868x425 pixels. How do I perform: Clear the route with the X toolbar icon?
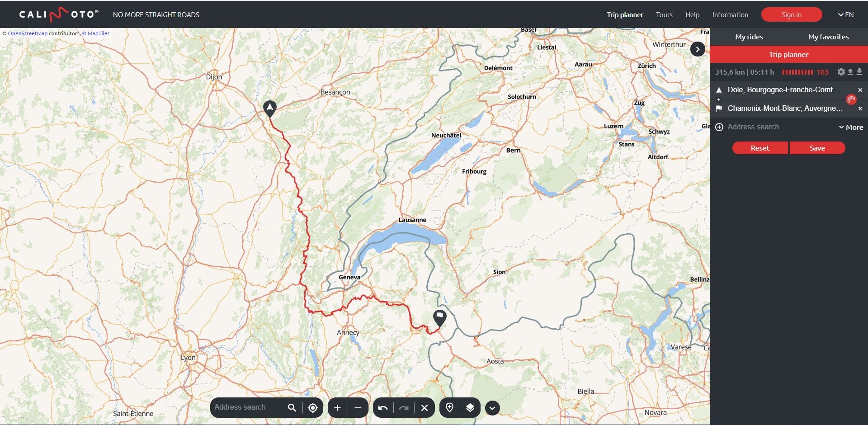coord(425,408)
